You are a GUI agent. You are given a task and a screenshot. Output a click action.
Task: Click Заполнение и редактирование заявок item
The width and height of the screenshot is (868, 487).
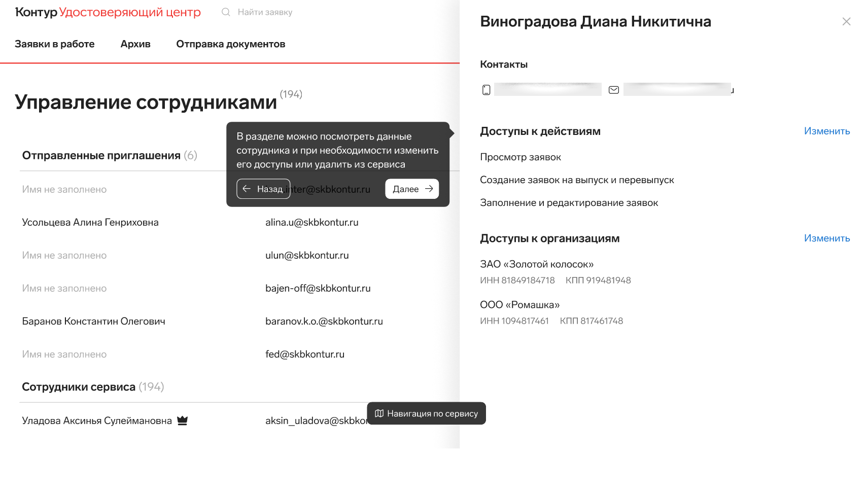[569, 202]
